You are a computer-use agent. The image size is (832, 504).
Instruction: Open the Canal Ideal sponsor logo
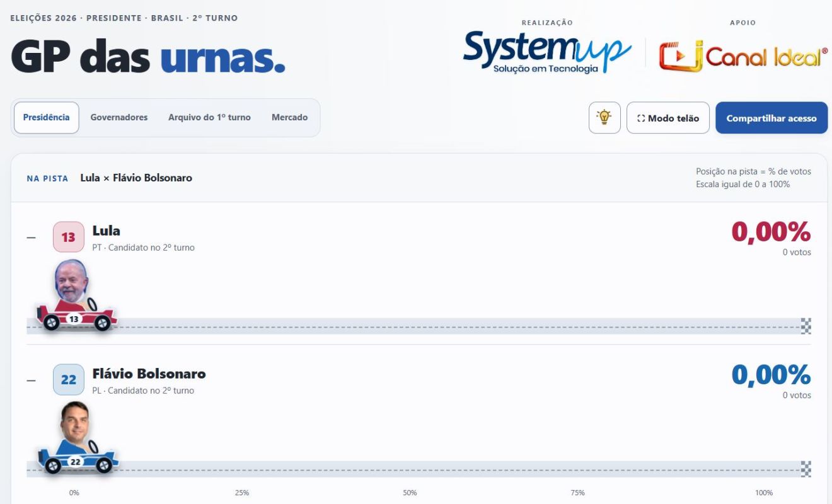pos(744,56)
